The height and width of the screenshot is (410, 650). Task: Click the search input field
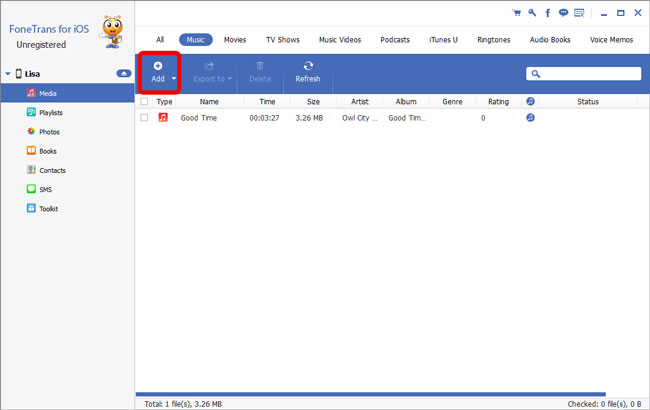584,74
